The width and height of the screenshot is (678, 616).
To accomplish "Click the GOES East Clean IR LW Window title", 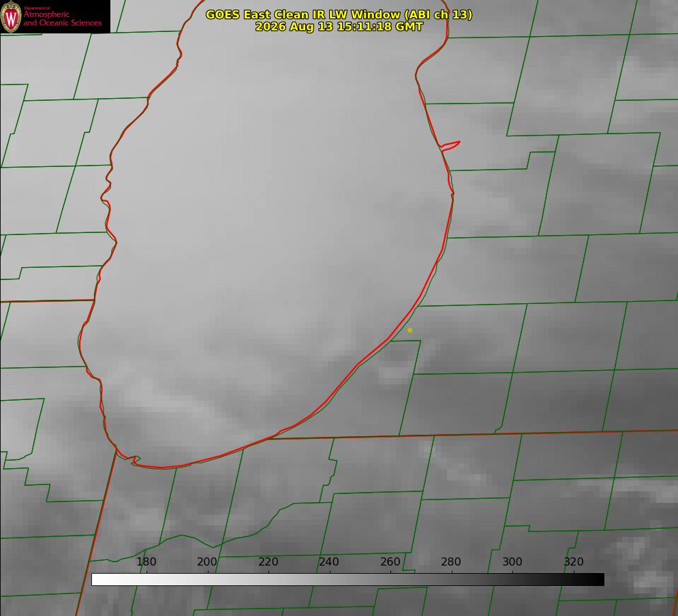I will [x=339, y=14].
